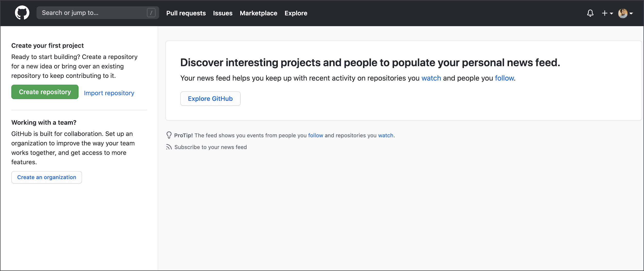Click Create an organization button
The height and width of the screenshot is (271, 644).
pos(47,177)
